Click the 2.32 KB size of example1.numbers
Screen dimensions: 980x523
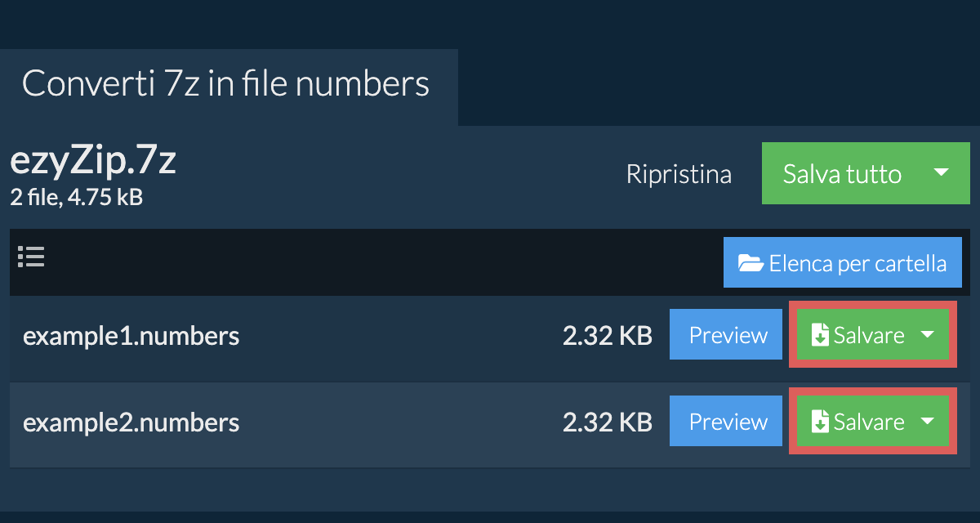tap(607, 336)
